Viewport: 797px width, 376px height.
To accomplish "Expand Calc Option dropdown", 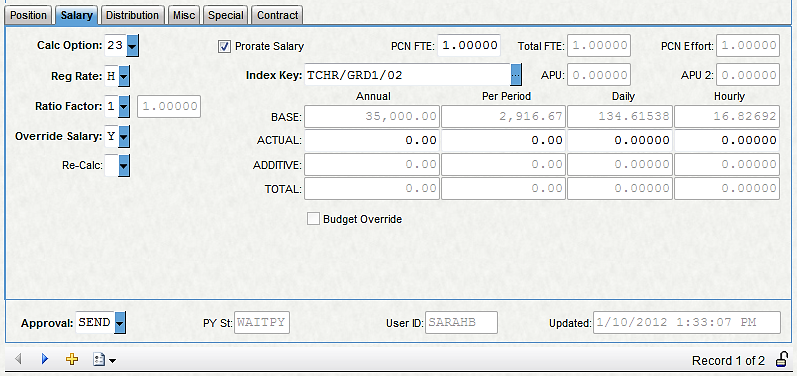I will click(x=132, y=46).
